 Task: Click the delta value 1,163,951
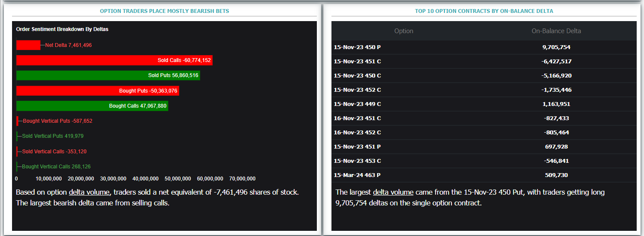coord(556,104)
